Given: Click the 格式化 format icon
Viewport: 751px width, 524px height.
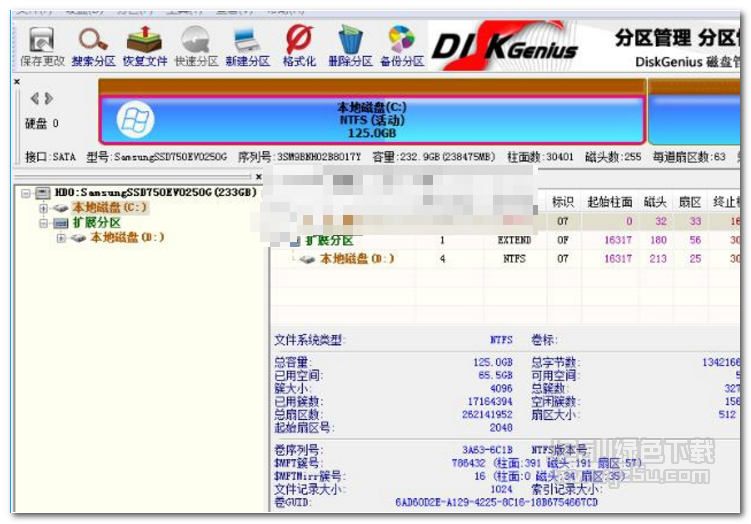Looking at the screenshot, I should point(299,46).
